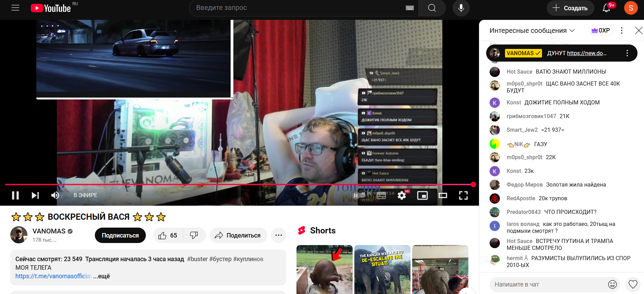The height and width of the screenshot is (294, 644).
Task: Click Konst's avatar beside 'ДОЖИТИЕ ПОЛНЫМ ХОДОМ'
Action: [495, 103]
